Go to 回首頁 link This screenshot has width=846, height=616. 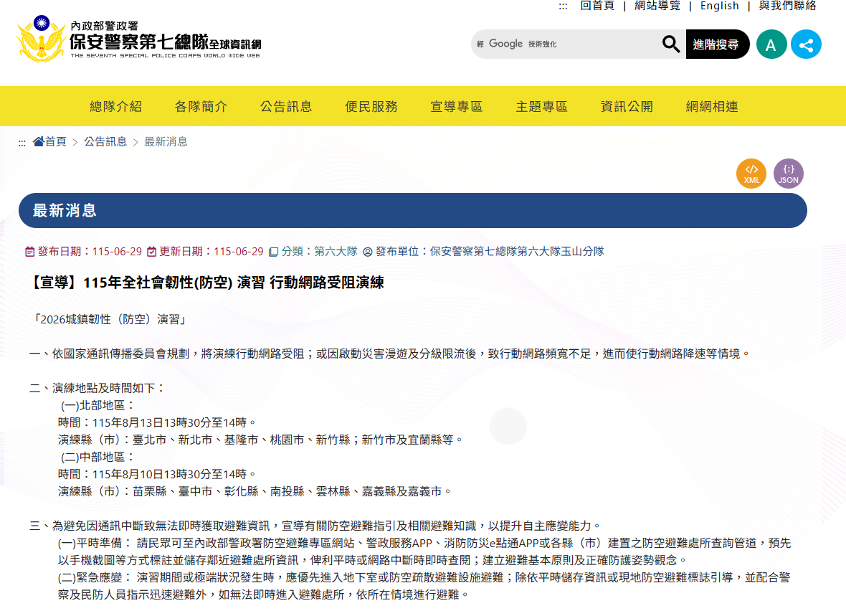point(597,6)
